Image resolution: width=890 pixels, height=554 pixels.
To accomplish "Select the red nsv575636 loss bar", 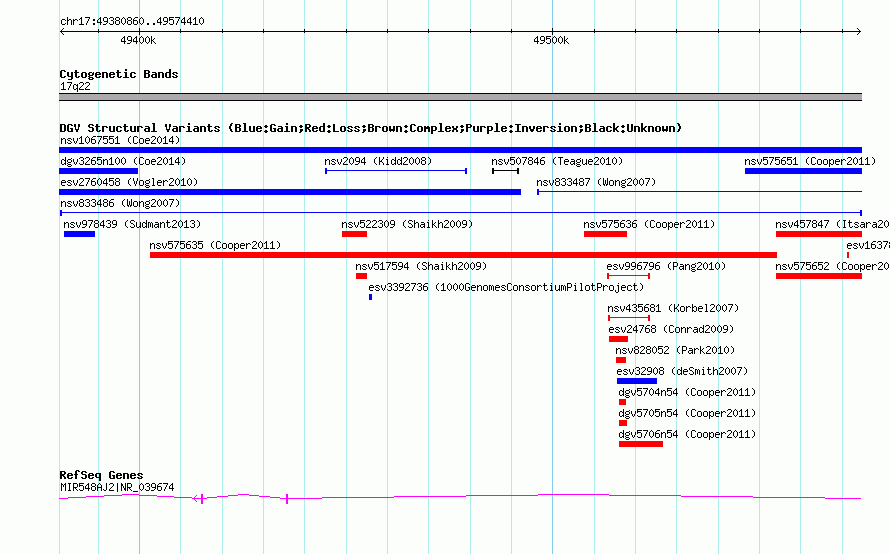I will [x=605, y=234].
